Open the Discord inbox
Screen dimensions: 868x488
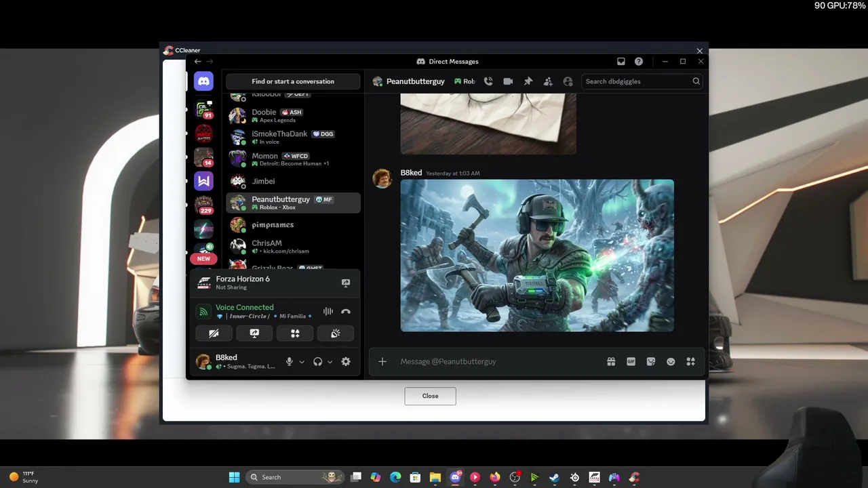click(x=621, y=61)
